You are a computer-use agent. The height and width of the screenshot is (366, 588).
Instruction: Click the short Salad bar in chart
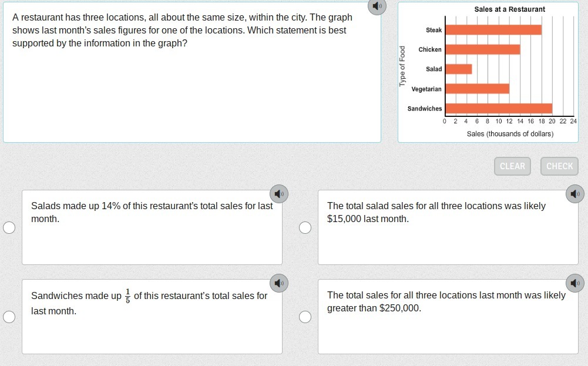[458, 69]
